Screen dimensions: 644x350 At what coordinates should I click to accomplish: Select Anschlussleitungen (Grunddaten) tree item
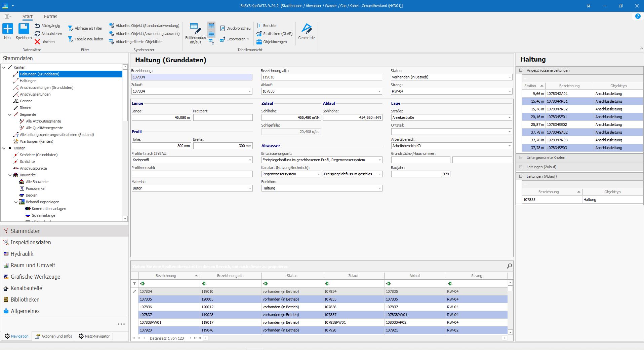tap(46, 87)
